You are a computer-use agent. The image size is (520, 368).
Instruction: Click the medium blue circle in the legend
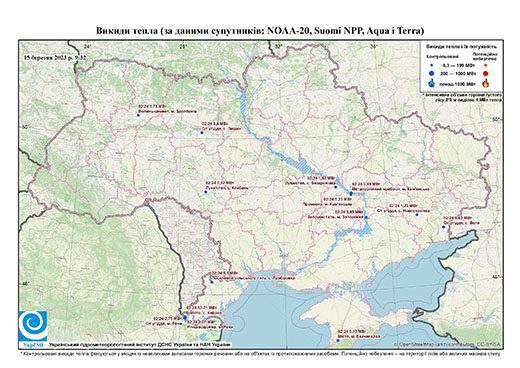pyautogui.click(x=431, y=73)
